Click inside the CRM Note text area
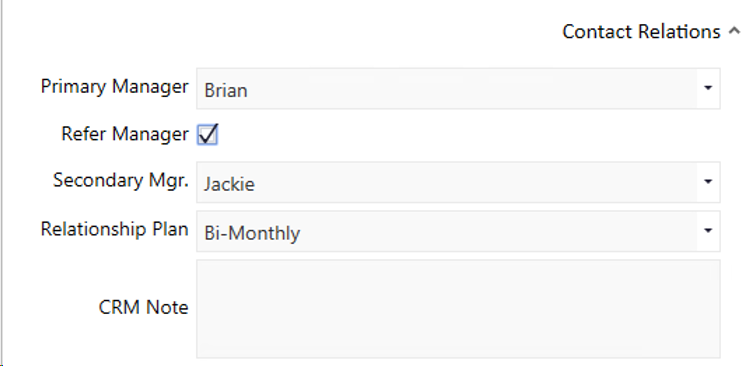 click(x=458, y=309)
